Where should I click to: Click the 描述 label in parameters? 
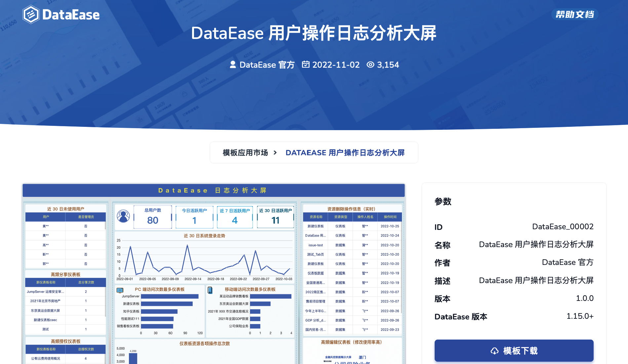click(x=443, y=281)
